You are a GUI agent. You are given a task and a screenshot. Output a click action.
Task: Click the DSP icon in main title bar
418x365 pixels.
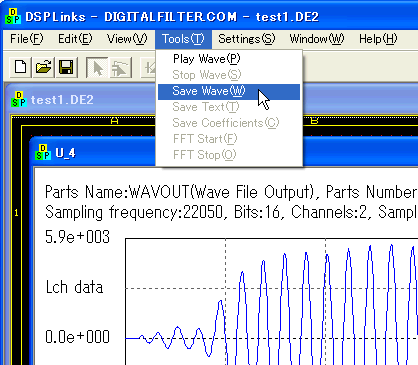pyautogui.click(x=13, y=16)
